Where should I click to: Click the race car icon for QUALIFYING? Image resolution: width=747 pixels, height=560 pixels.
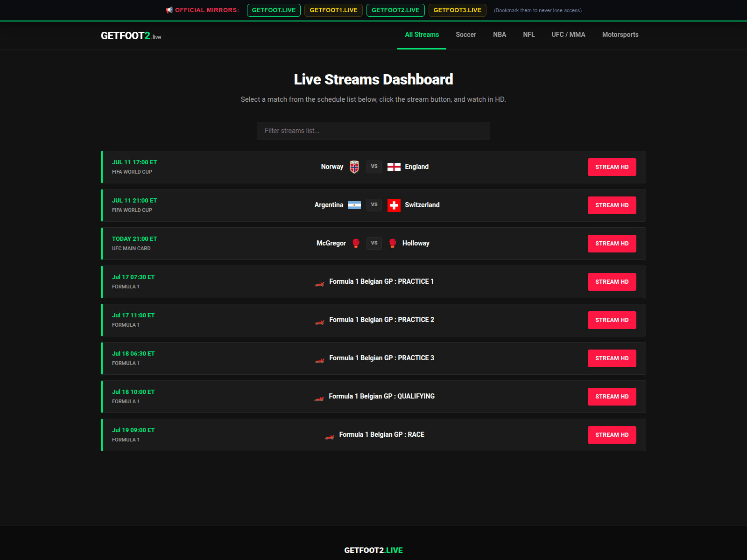coord(319,398)
